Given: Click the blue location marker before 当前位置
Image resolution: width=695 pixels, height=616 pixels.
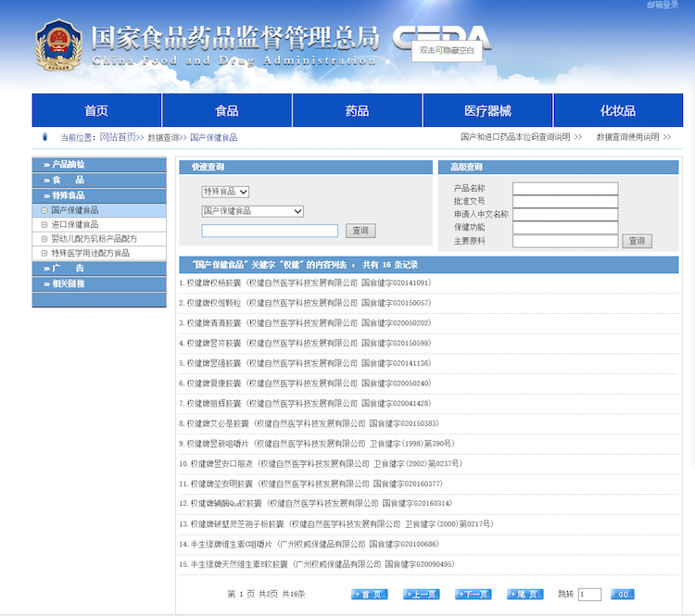Looking at the screenshot, I should pos(44,137).
